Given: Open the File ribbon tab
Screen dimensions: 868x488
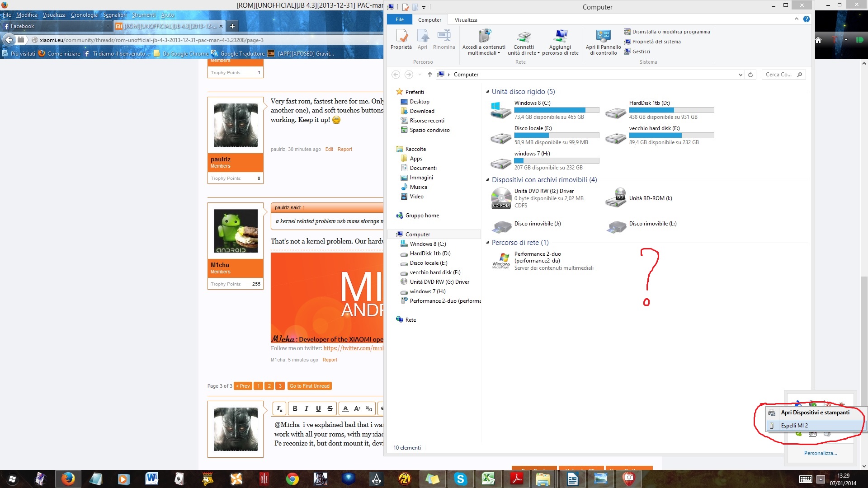Looking at the screenshot, I should 400,19.
